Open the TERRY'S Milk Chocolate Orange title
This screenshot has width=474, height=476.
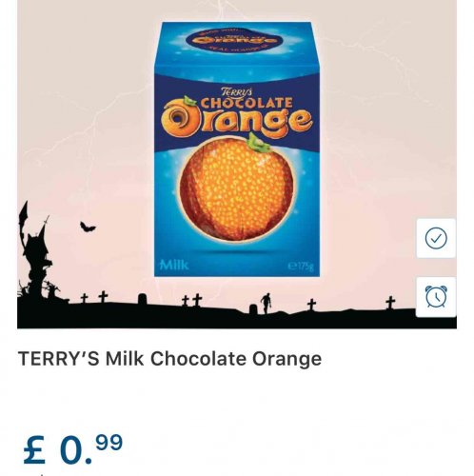(170, 359)
